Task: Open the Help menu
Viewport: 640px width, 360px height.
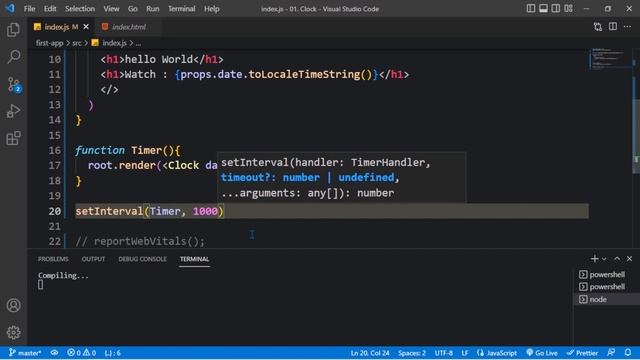Action: (211, 9)
